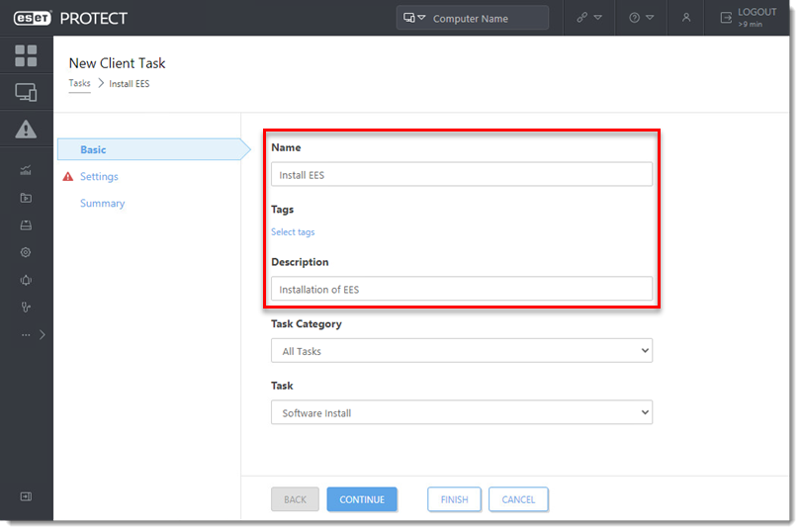
Task: Open the Policies gear icon in sidebar
Action: [26, 252]
